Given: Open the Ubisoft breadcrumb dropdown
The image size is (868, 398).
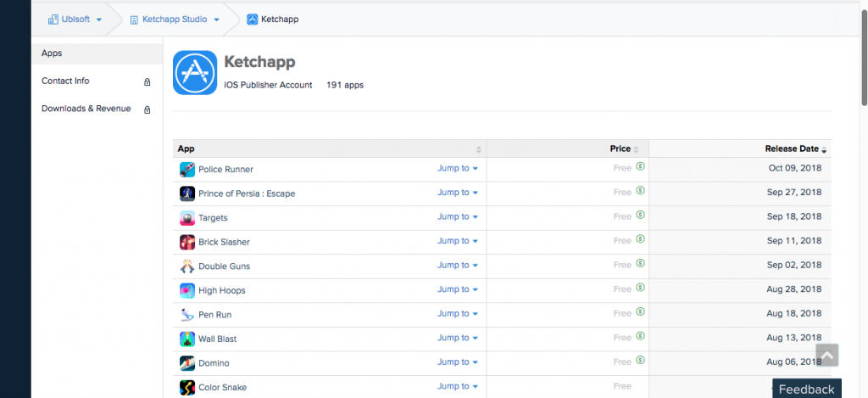Looking at the screenshot, I should 76,20.
